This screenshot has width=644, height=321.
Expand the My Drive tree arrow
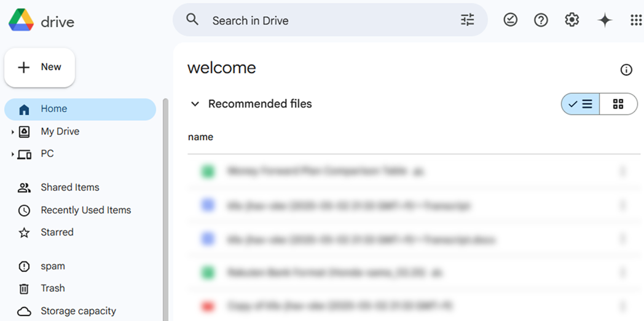13,132
